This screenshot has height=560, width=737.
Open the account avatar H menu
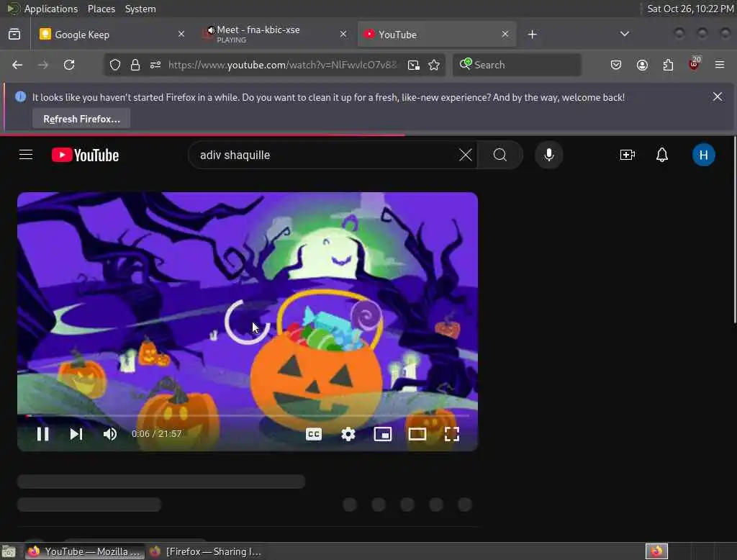click(x=703, y=155)
